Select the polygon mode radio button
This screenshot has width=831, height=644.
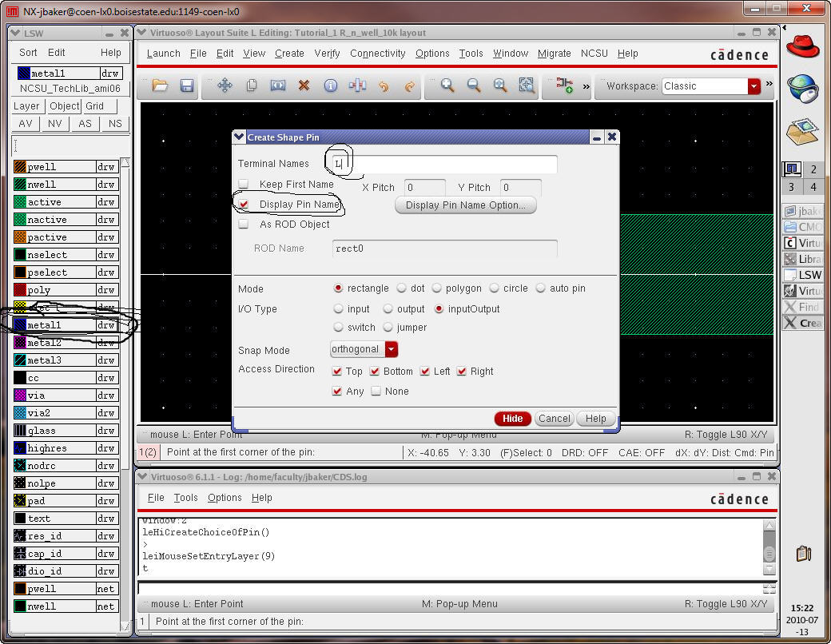pyautogui.click(x=437, y=288)
